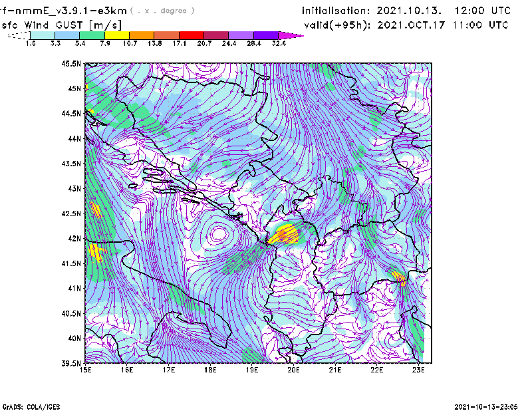Image resolution: width=532 pixels, height=411 pixels.
Task: Click the legend value "17.1"
Action: [179, 43]
